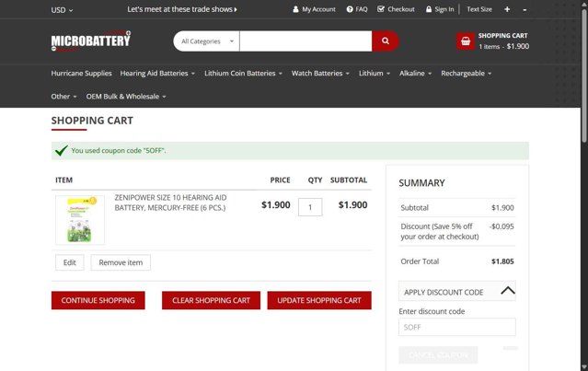The width and height of the screenshot is (588, 371).
Task: Expand OEM Bulk & Wholesale menu
Action: coord(126,97)
